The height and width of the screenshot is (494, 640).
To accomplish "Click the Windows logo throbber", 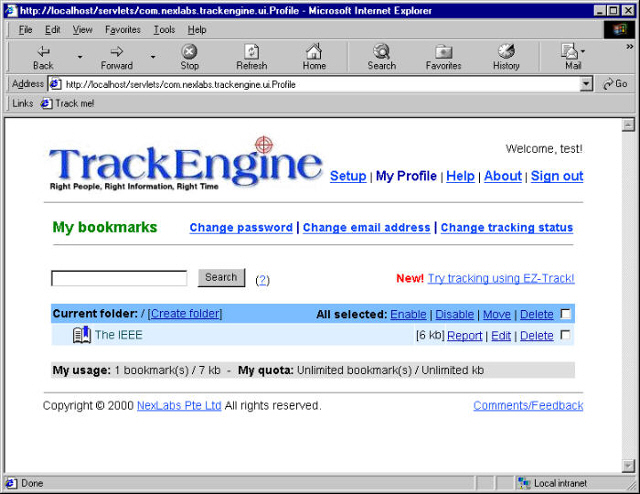I will tap(619, 30).
